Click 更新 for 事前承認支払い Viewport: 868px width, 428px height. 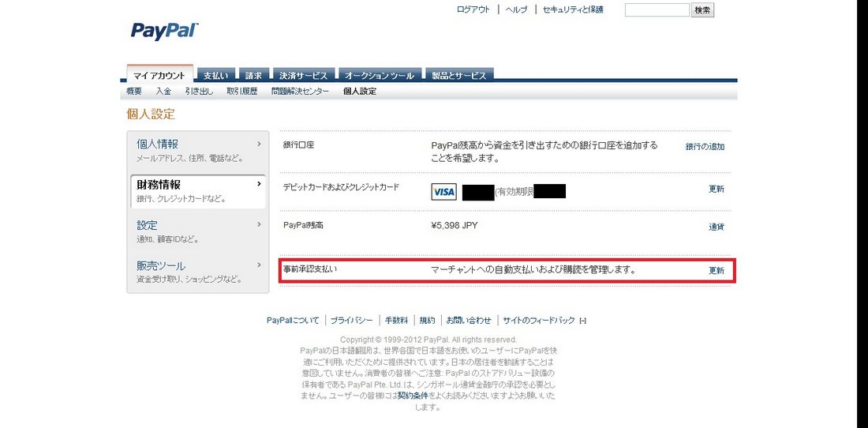716,271
